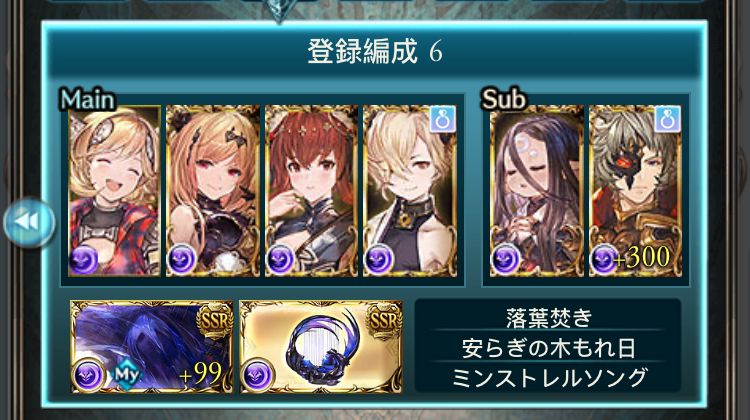Open the main summon card with +99

point(152,347)
